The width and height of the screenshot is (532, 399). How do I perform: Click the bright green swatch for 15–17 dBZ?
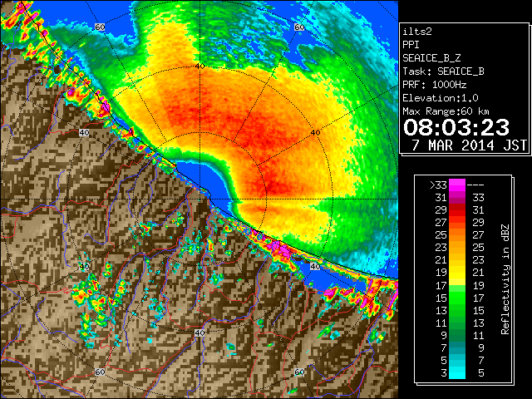pyautogui.click(x=457, y=298)
